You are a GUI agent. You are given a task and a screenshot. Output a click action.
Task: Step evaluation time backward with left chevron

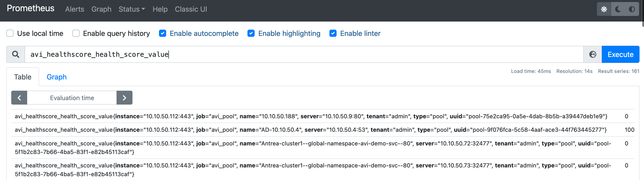(19, 98)
